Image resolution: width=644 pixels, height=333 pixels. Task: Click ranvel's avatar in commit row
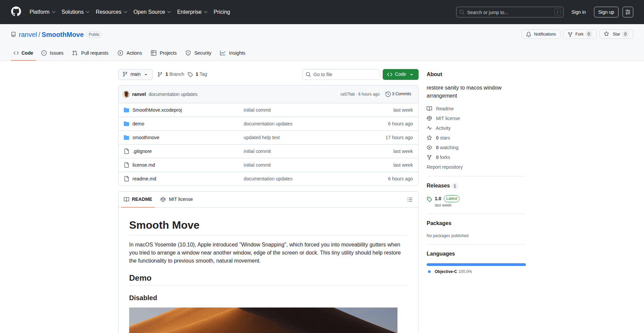(126, 94)
